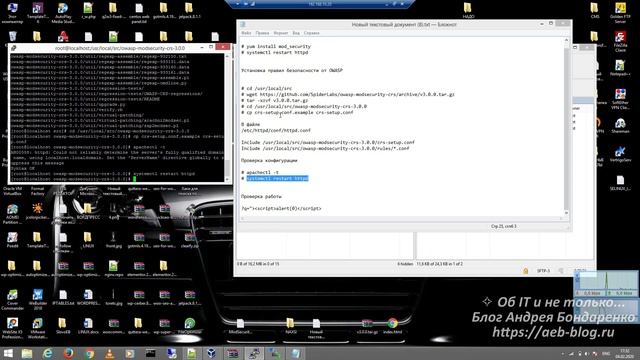The image size is (640, 360).
Task: Open the CMS folder on the desktop
Action: (x=595, y=11)
